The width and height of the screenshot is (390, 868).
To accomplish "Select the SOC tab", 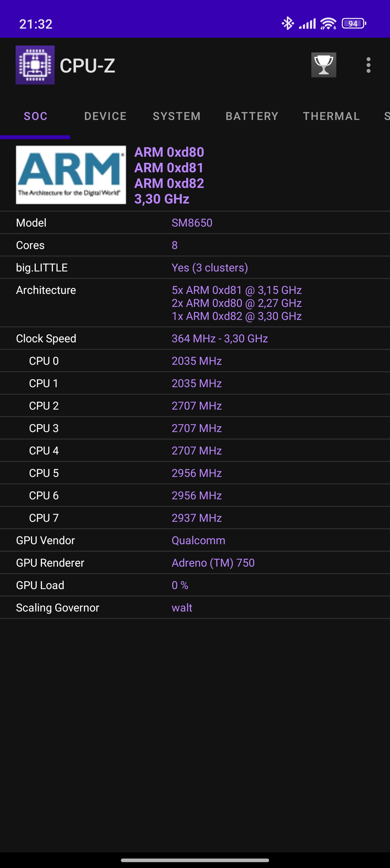I will pos(35,116).
